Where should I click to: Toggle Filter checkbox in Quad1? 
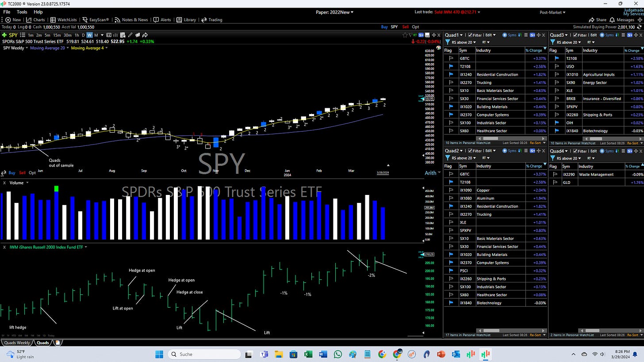(470, 35)
